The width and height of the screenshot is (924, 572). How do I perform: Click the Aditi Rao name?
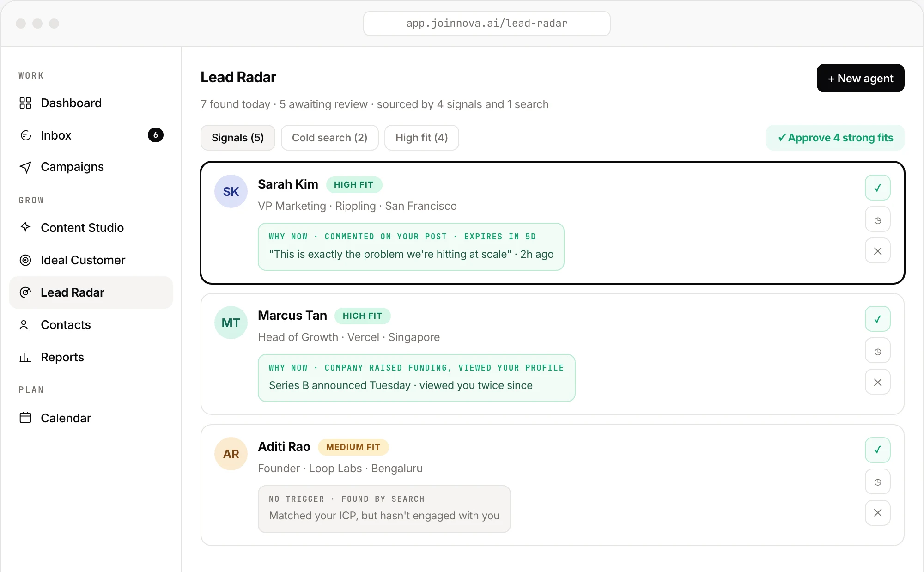pos(284,447)
